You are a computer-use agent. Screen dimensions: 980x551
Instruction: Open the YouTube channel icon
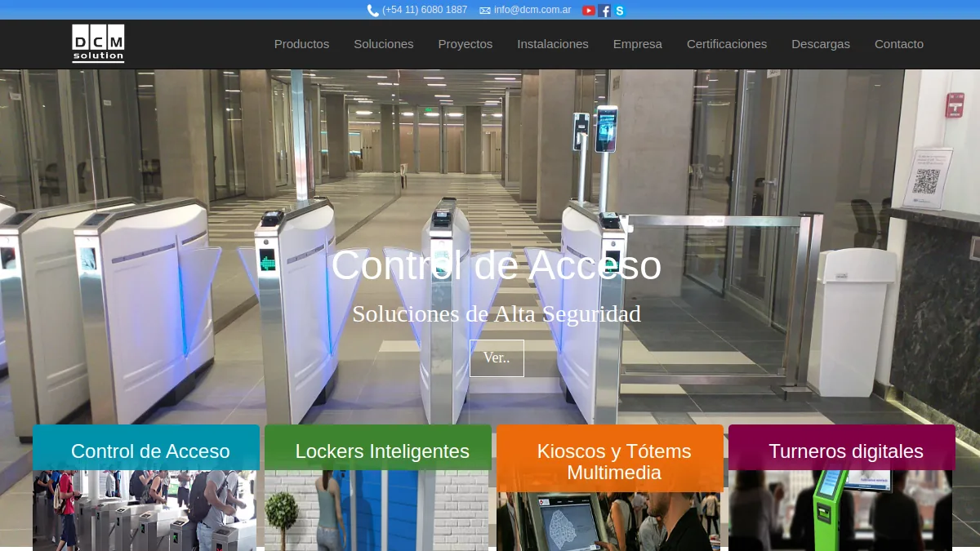(x=589, y=11)
